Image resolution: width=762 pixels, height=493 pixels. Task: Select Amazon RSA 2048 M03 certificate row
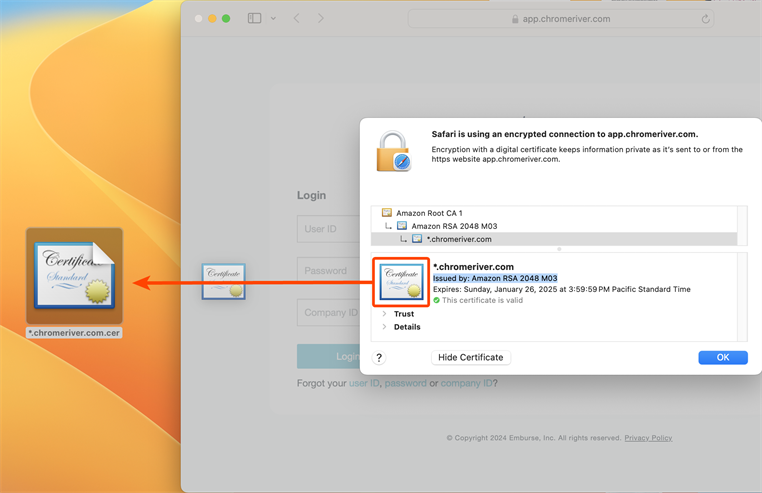pos(554,226)
